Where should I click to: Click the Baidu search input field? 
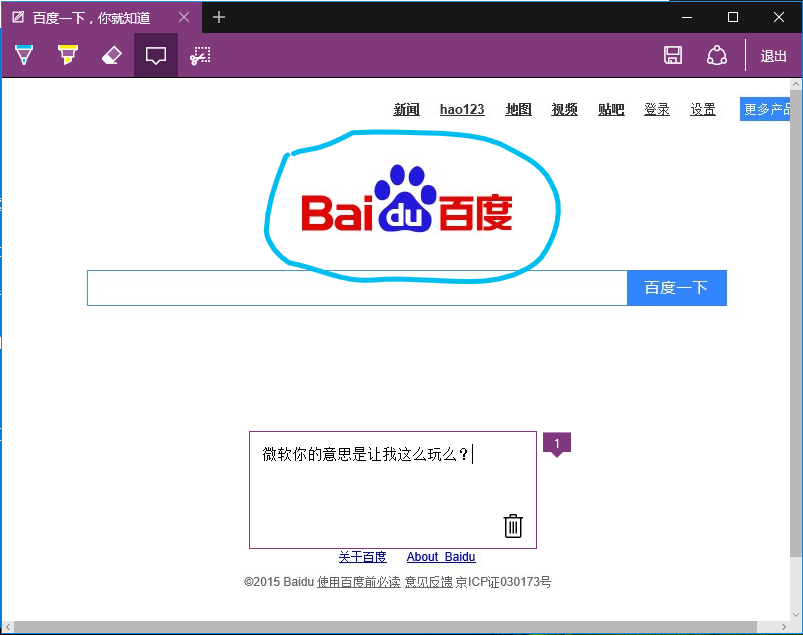[356, 288]
